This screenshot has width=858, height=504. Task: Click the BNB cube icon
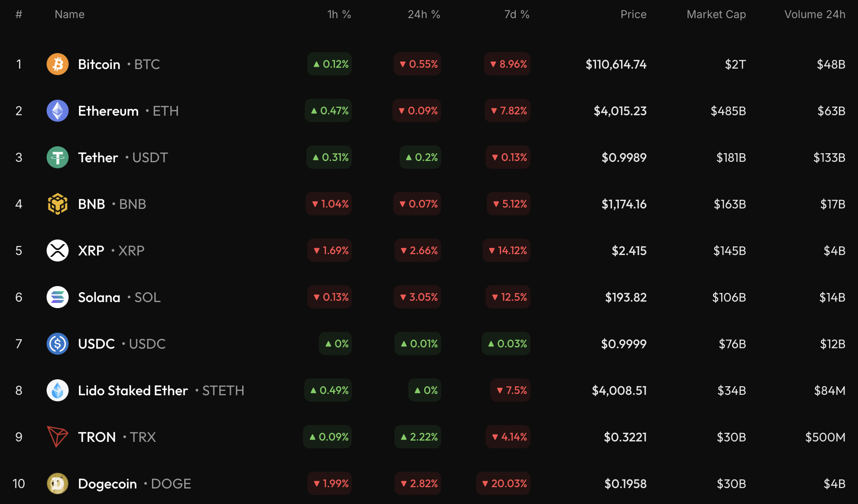click(x=57, y=204)
